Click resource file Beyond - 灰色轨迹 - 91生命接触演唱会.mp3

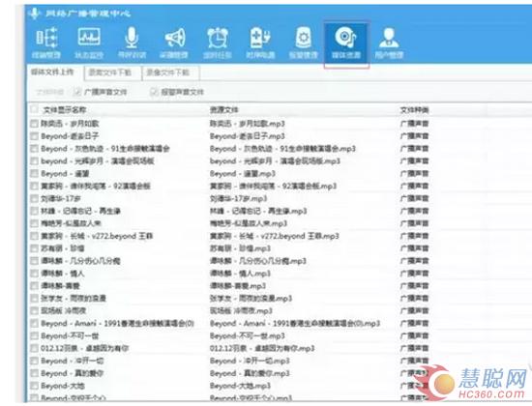(282, 149)
